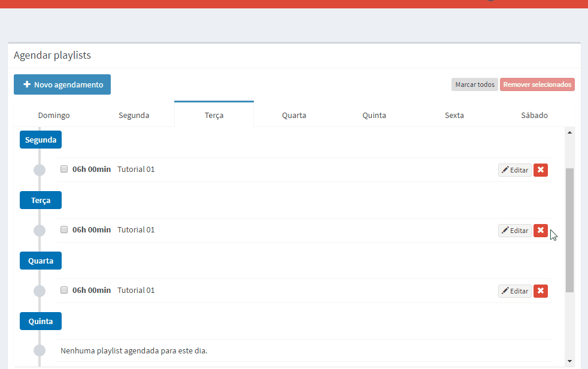This screenshot has height=369, width=588.
Task: Edit the Segunda Tutorial 01 entry
Action: click(514, 170)
